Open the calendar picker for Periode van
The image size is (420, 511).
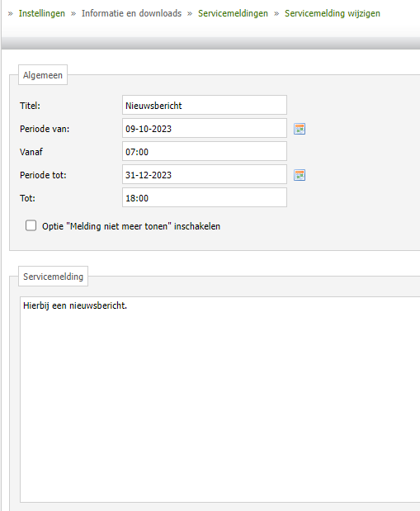click(300, 129)
